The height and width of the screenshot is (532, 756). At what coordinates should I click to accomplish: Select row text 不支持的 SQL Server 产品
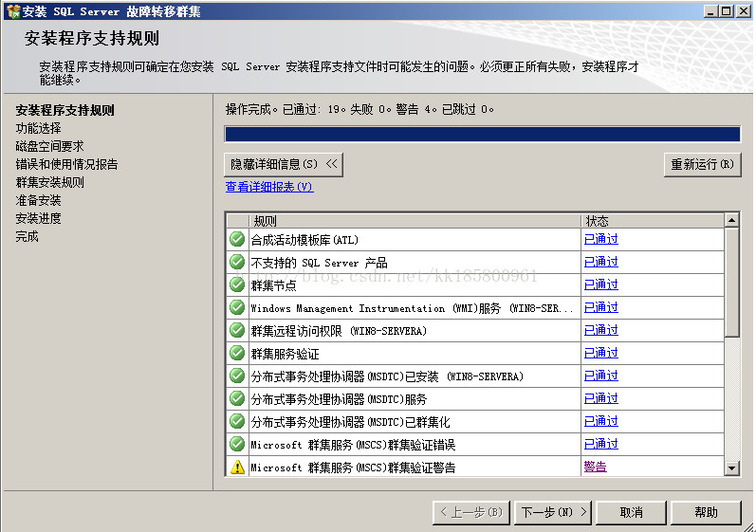coord(319,263)
